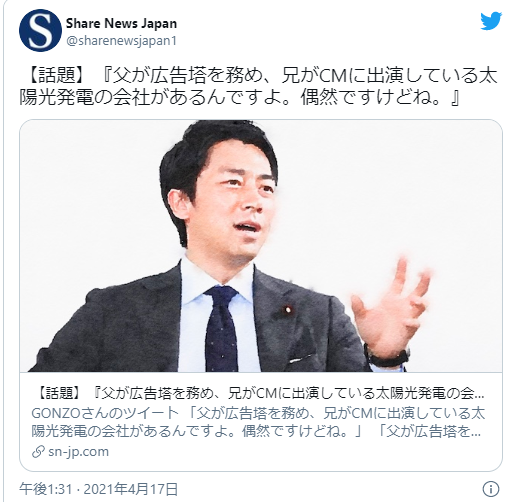The height and width of the screenshot is (502, 506).
Task: Click the navy necktie in the card image
Action: 221,328
